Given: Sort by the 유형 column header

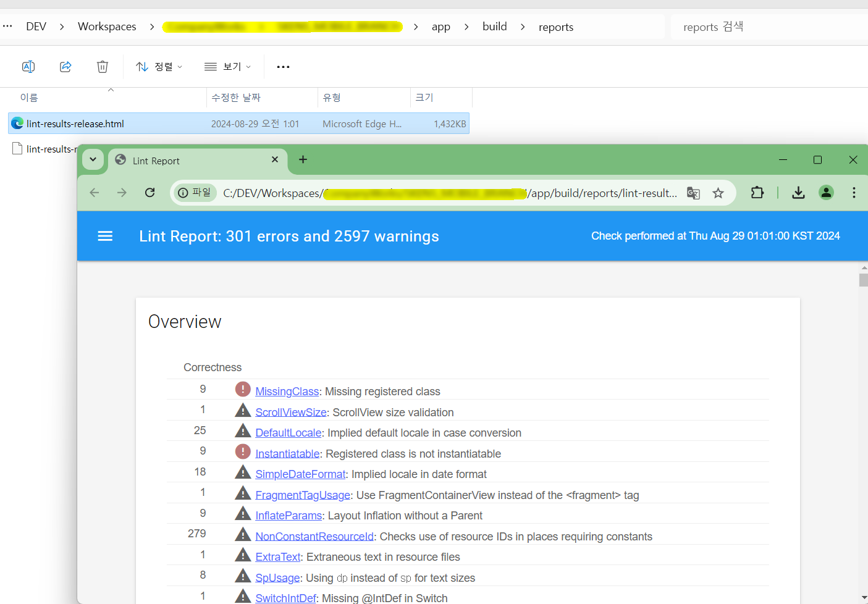Looking at the screenshot, I should pos(332,98).
